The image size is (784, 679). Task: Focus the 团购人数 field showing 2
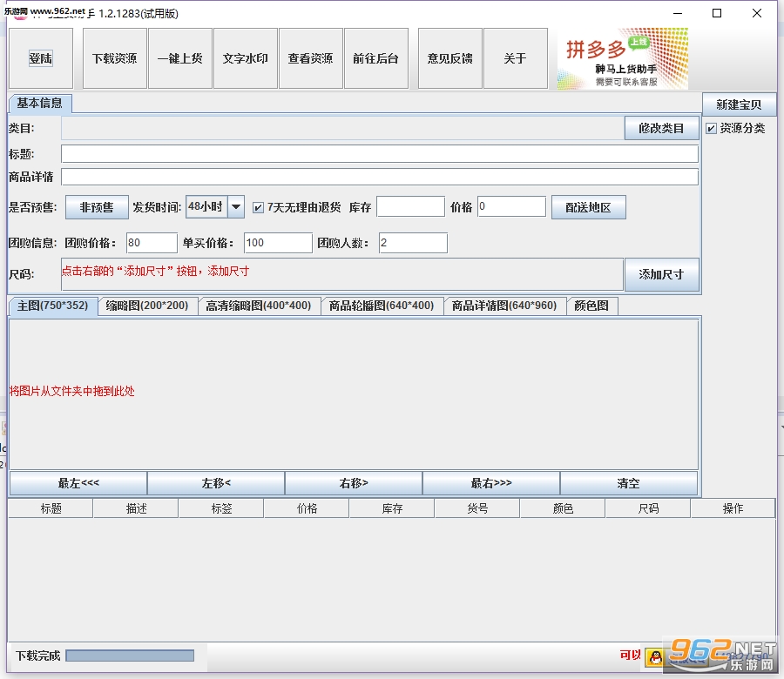tap(413, 243)
